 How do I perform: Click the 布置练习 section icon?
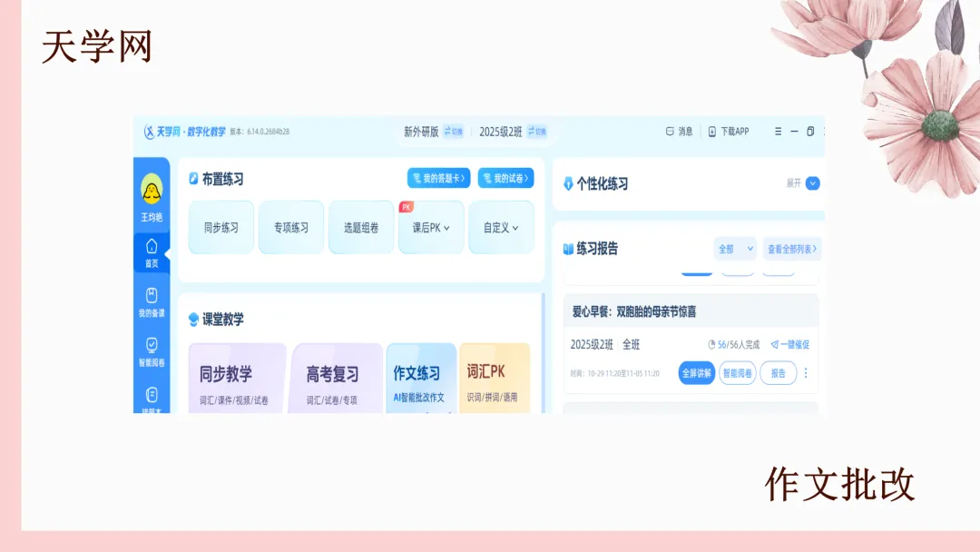point(194,179)
